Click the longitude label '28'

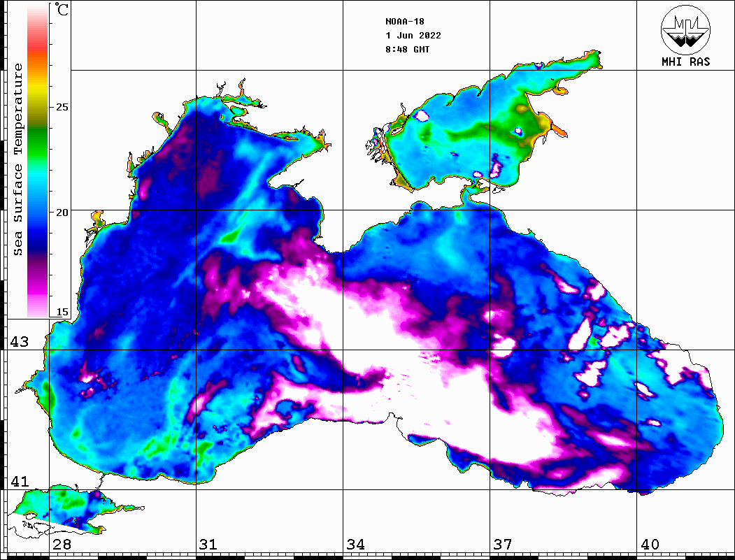tap(62, 545)
